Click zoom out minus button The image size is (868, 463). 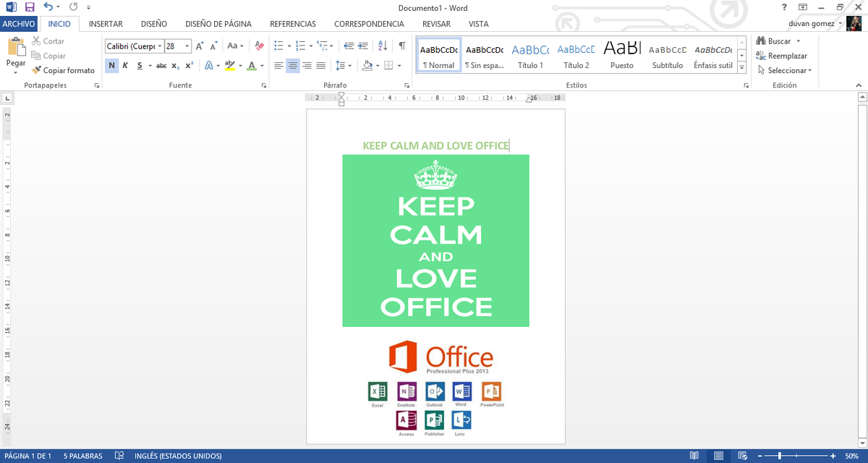click(x=762, y=456)
